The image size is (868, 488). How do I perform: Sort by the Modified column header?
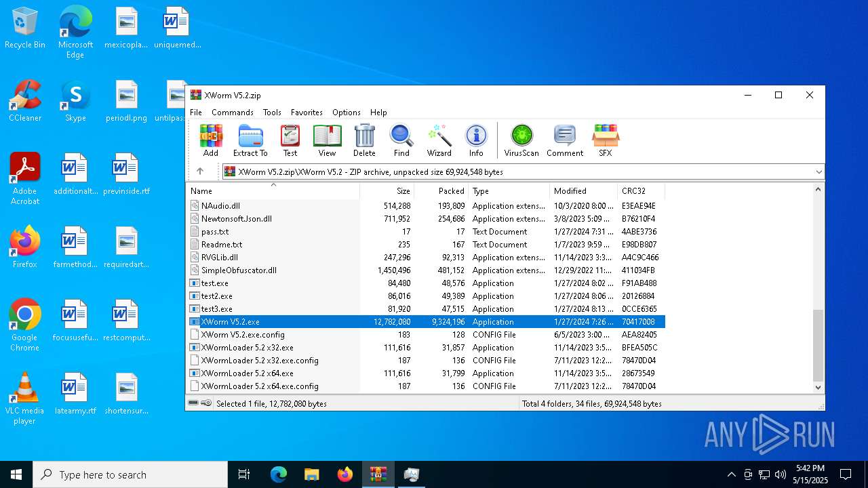(583, 191)
